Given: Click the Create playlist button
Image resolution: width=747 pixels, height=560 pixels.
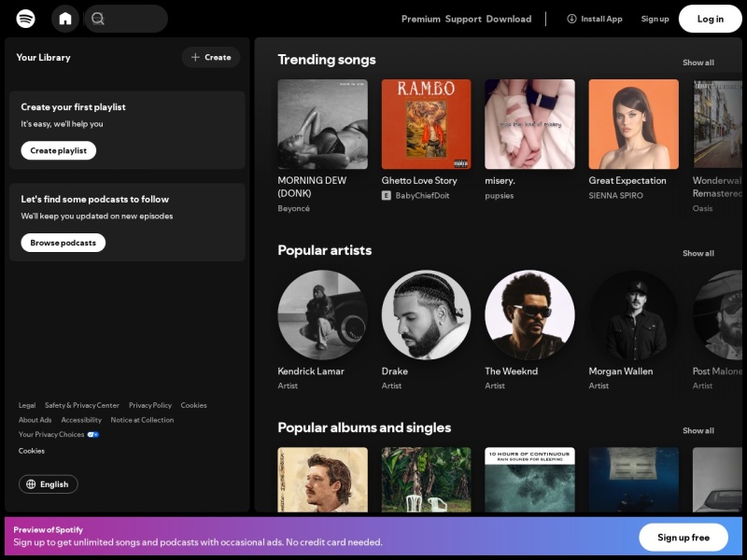Looking at the screenshot, I should click(58, 150).
